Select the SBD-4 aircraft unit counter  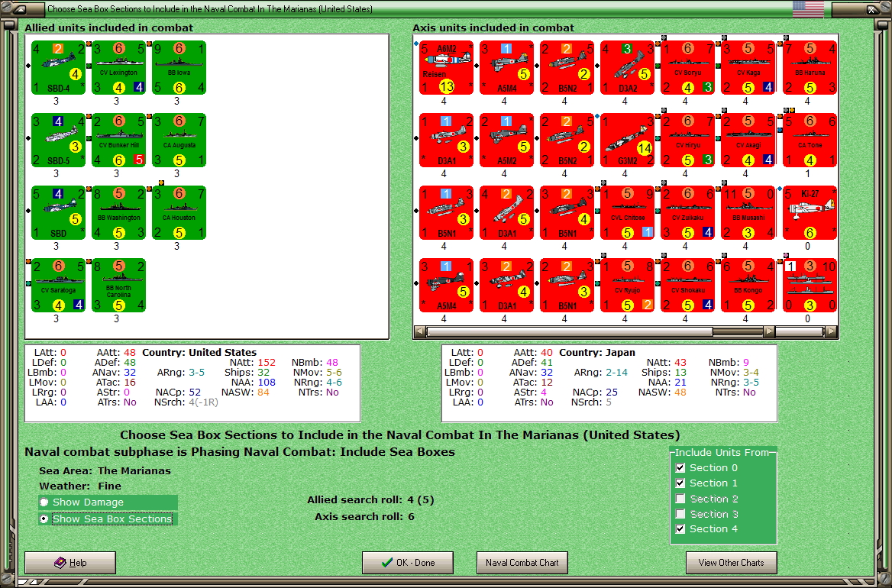point(59,68)
